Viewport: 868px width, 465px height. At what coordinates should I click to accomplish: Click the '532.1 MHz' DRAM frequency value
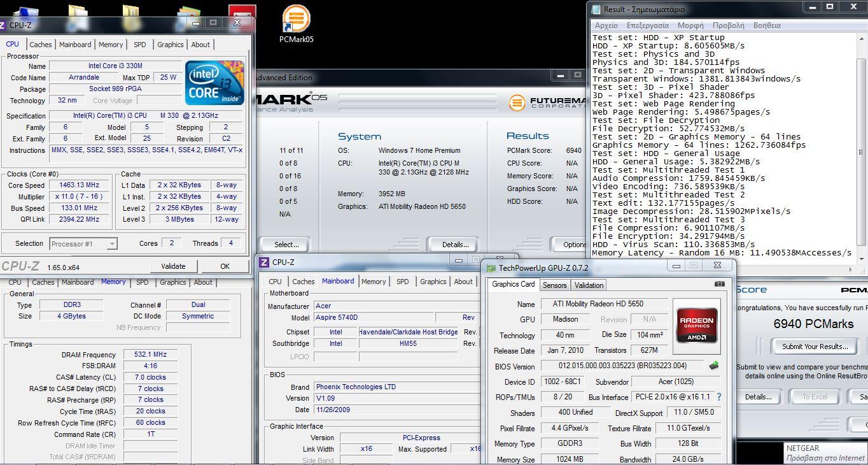click(150, 355)
